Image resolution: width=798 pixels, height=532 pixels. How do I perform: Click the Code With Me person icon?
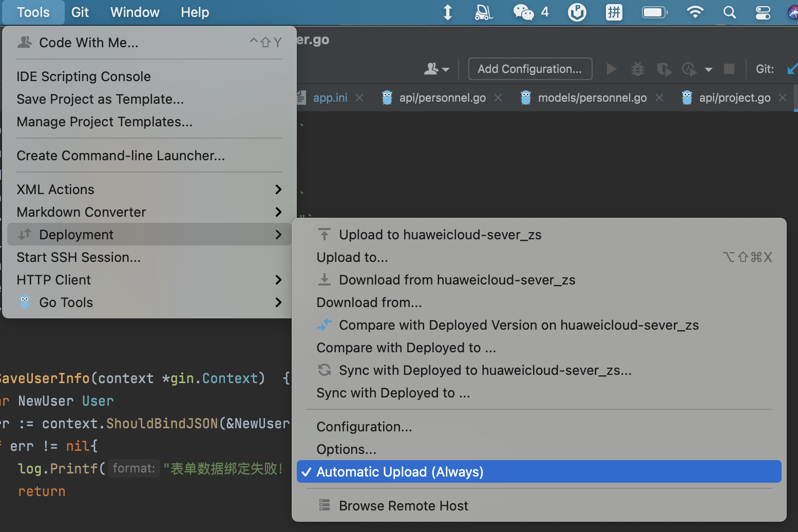click(25, 42)
